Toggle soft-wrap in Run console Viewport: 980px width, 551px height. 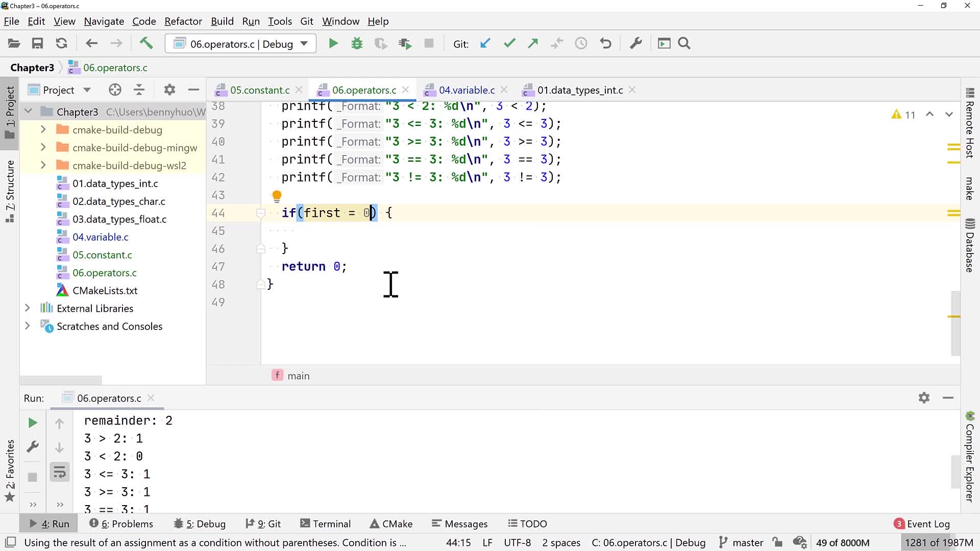59,472
